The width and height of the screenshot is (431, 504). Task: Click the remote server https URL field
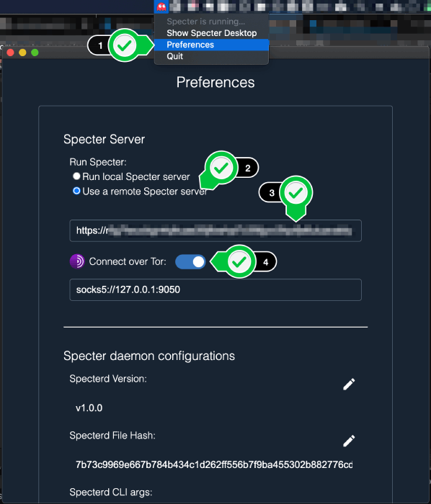pyautogui.click(x=215, y=230)
